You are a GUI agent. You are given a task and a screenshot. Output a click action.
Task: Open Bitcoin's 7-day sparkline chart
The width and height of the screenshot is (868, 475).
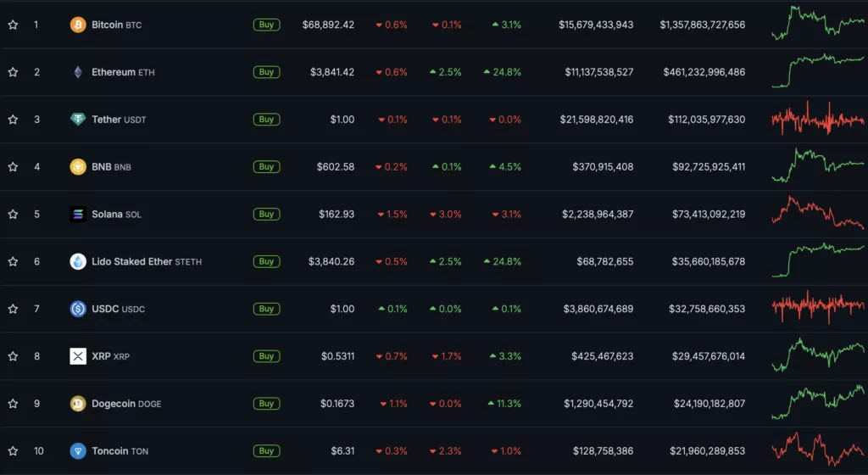[818, 23]
